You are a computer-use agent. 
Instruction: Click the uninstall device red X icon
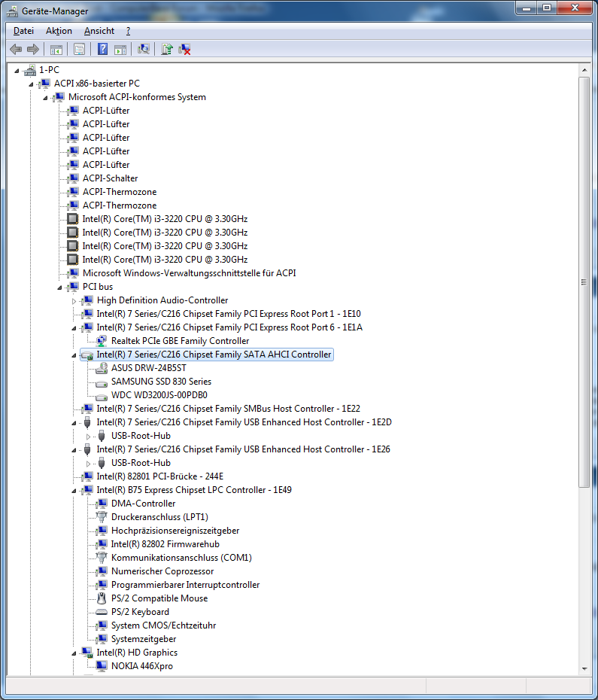pyautogui.click(x=184, y=49)
